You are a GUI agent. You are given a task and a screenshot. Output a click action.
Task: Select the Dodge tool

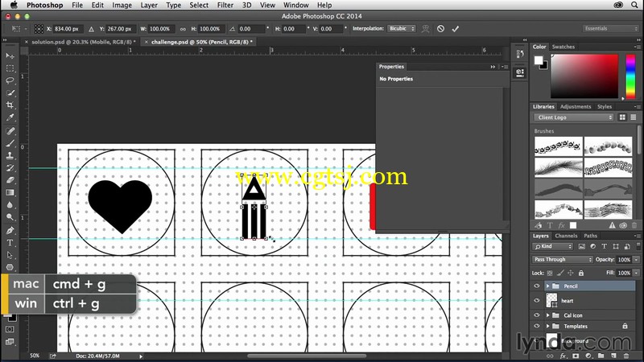[x=10, y=217]
